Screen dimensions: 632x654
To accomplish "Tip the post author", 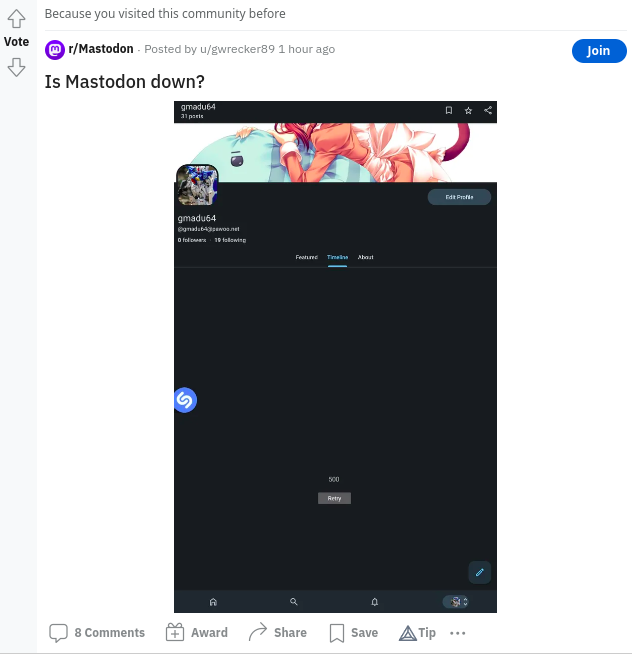I will [x=418, y=633].
